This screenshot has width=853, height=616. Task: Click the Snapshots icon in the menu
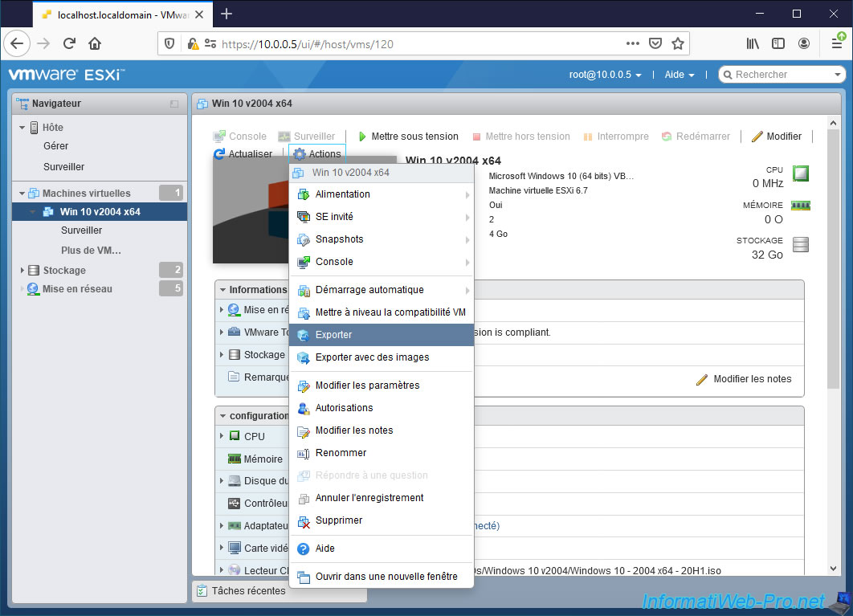click(304, 239)
